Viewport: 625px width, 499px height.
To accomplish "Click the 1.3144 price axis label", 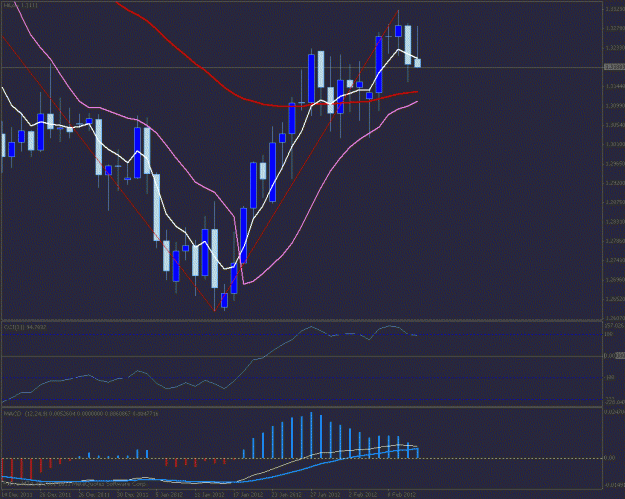I will pyautogui.click(x=615, y=86).
